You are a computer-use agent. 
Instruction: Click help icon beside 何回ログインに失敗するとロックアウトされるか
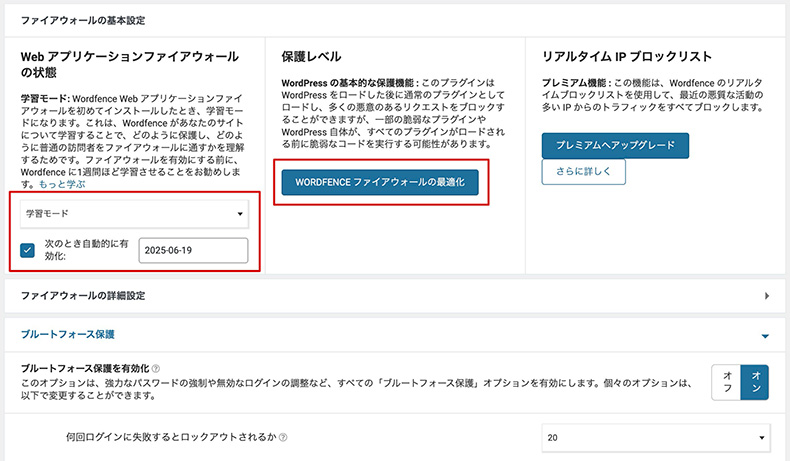point(283,437)
